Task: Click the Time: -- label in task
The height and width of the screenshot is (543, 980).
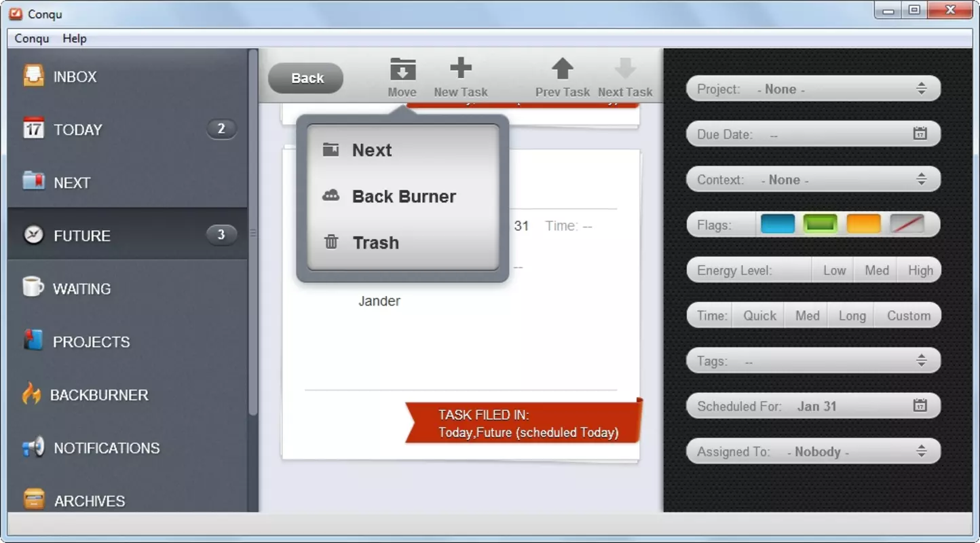Action: [x=568, y=226]
